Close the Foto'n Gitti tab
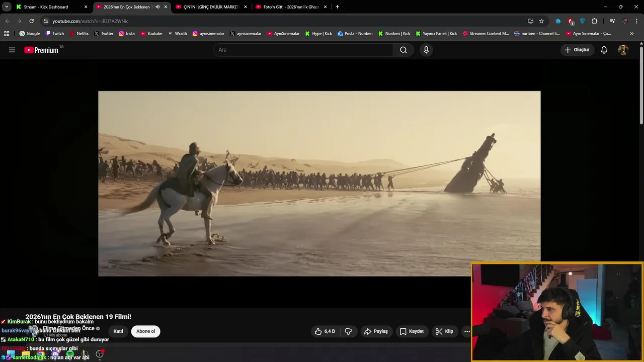The width and height of the screenshot is (644, 362). (326, 7)
